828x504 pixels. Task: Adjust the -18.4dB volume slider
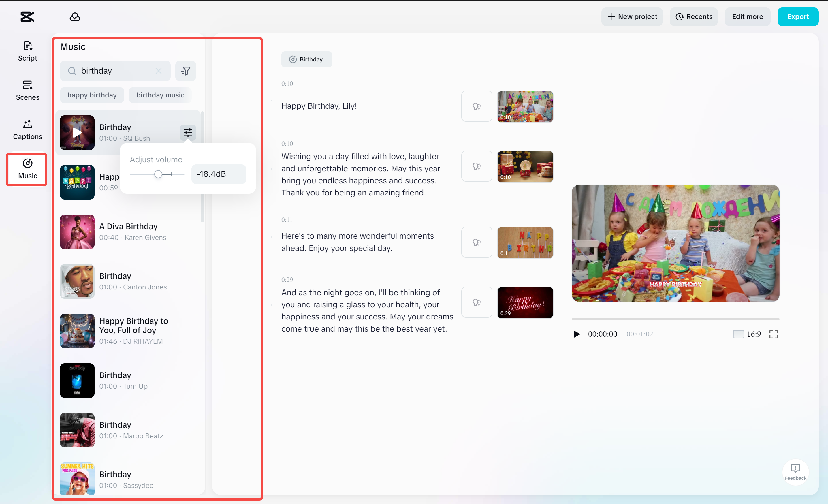pos(158,174)
